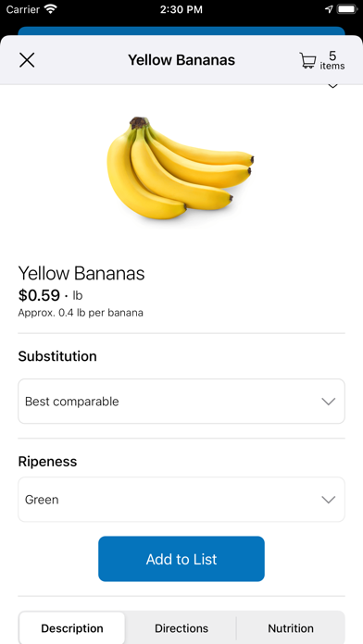
Task: Tap the 5 items cart count
Action: coord(332,60)
